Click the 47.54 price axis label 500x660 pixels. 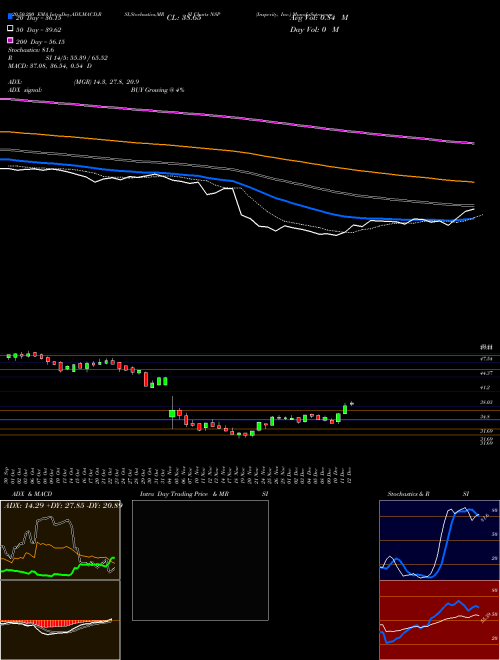coord(487,359)
